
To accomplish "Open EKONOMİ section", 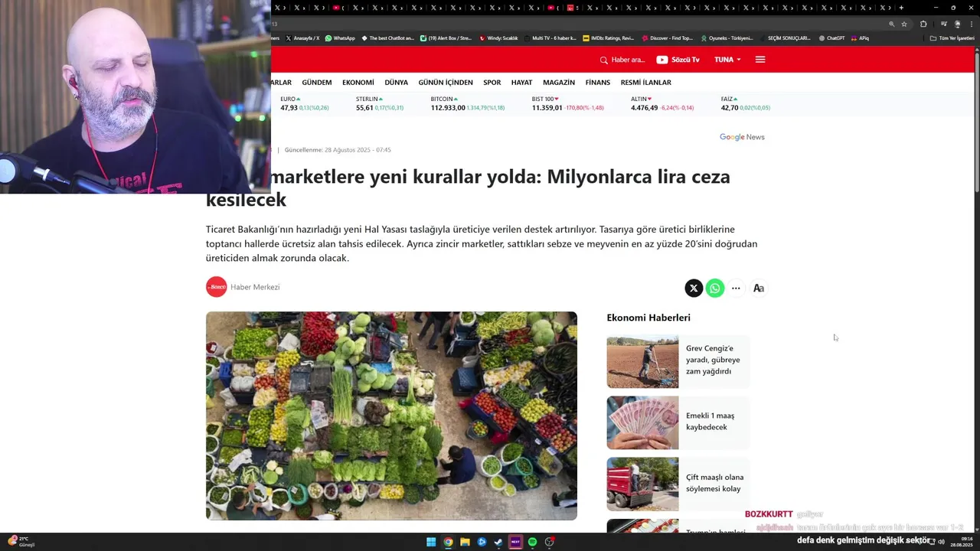I will [358, 83].
